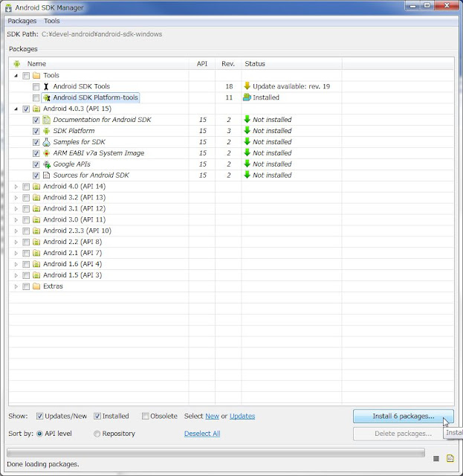Click the New selection link
The width and height of the screenshot is (463, 476).
point(212,416)
